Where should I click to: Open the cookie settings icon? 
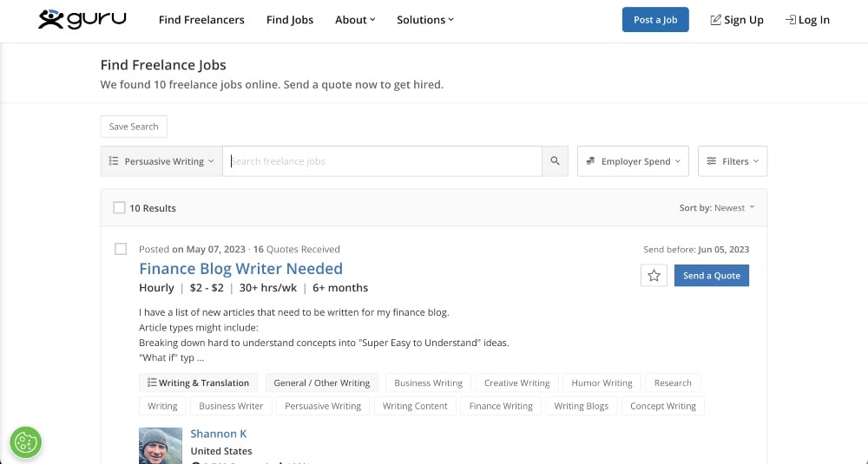pyautogui.click(x=26, y=442)
